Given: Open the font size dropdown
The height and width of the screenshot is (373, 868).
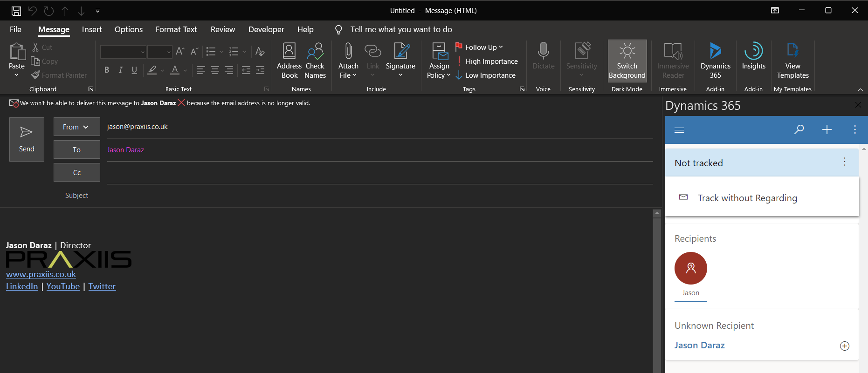Looking at the screenshot, I should 168,52.
